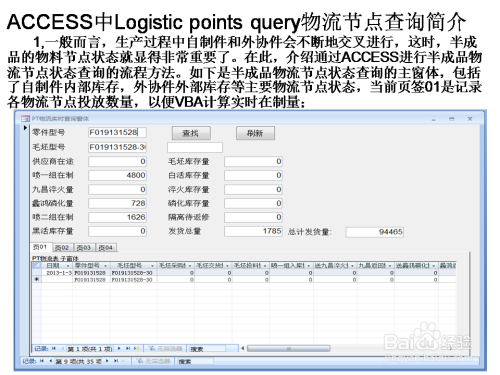The height and width of the screenshot is (375, 500).
Task: Click the subform horizontal scrollbar thumb
Action: point(289,348)
